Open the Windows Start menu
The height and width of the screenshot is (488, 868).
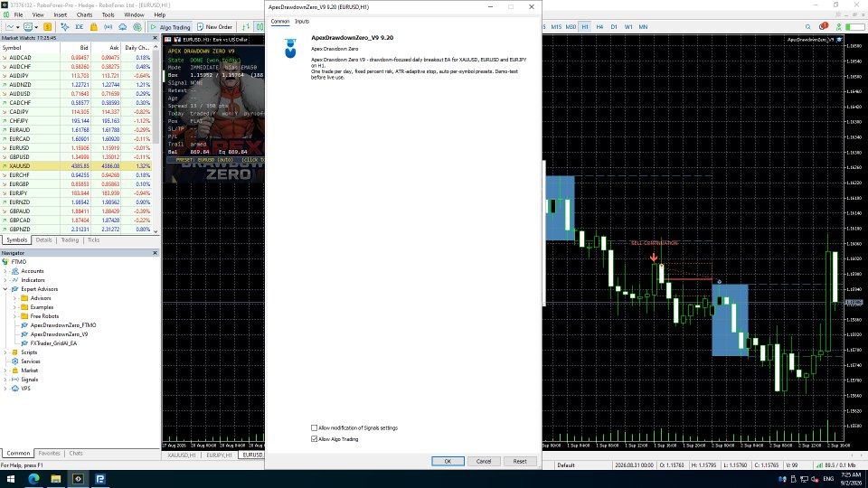11,479
